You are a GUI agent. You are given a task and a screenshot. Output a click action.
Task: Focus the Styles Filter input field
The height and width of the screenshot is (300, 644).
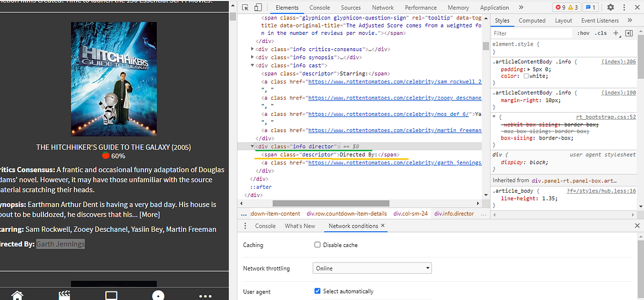(x=531, y=33)
